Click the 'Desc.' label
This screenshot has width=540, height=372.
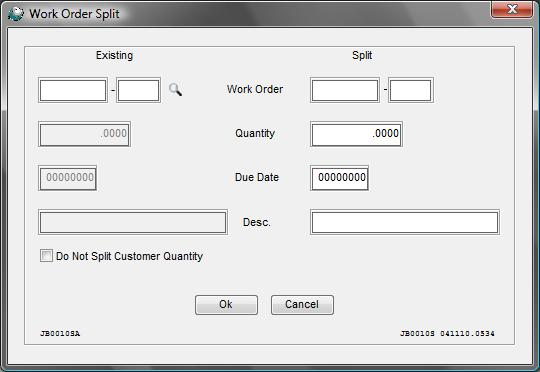pyautogui.click(x=257, y=222)
